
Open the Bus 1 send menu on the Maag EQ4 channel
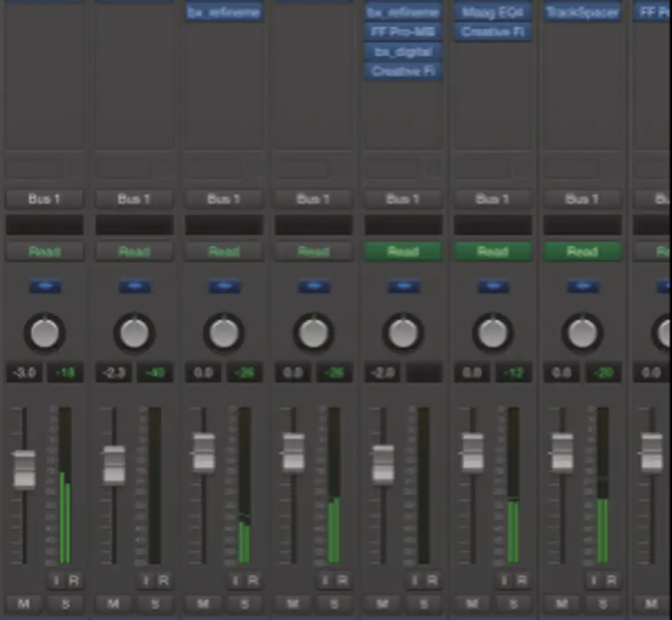[x=492, y=199]
